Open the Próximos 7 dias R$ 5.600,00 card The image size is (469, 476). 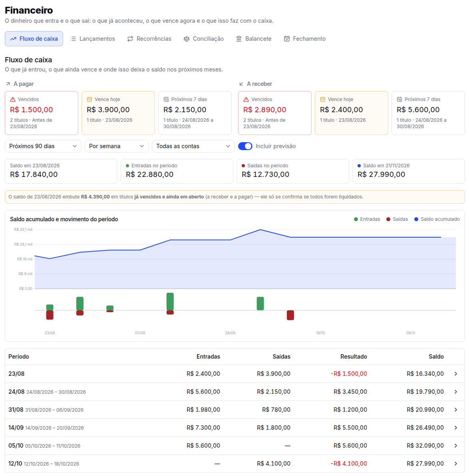click(x=428, y=113)
